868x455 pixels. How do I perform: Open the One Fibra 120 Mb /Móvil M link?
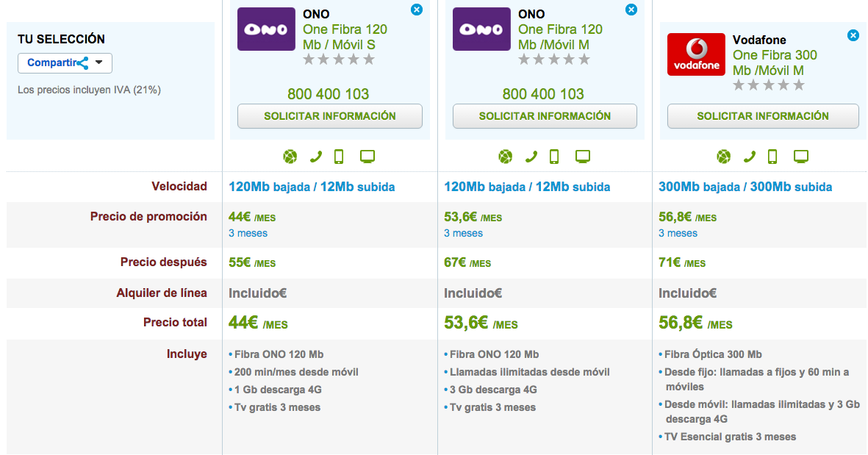[560, 37]
